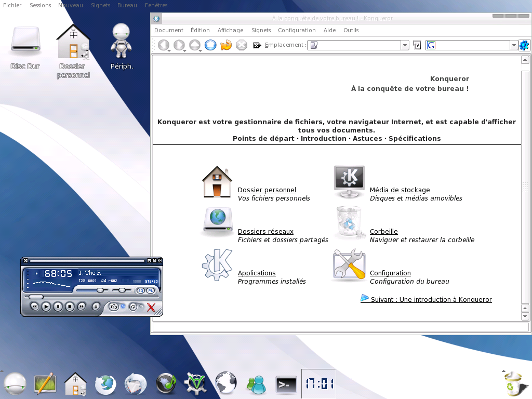
Task: Click the Konqueror page scrollbar up arrow at top
Action: pyautogui.click(x=525, y=60)
